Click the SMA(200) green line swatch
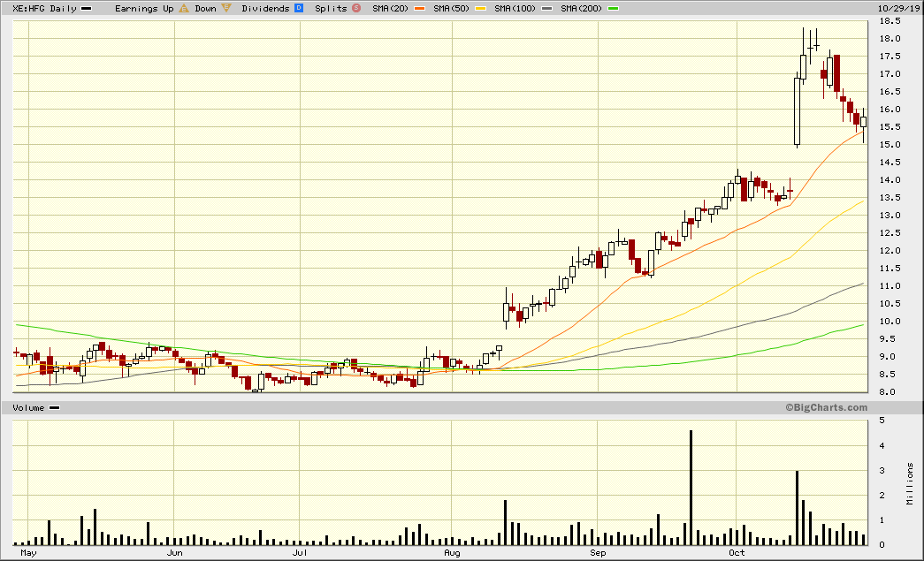This screenshot has height=561, width=924. (613, 8)
